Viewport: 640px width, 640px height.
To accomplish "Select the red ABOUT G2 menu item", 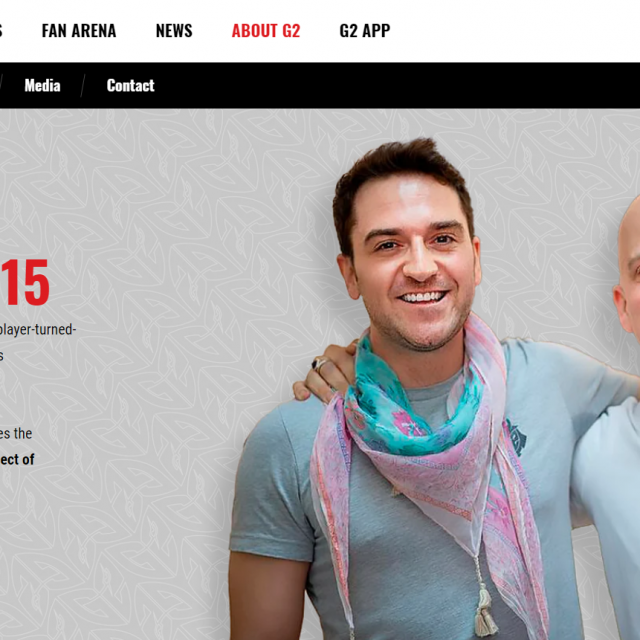I will tap(266, 31).
